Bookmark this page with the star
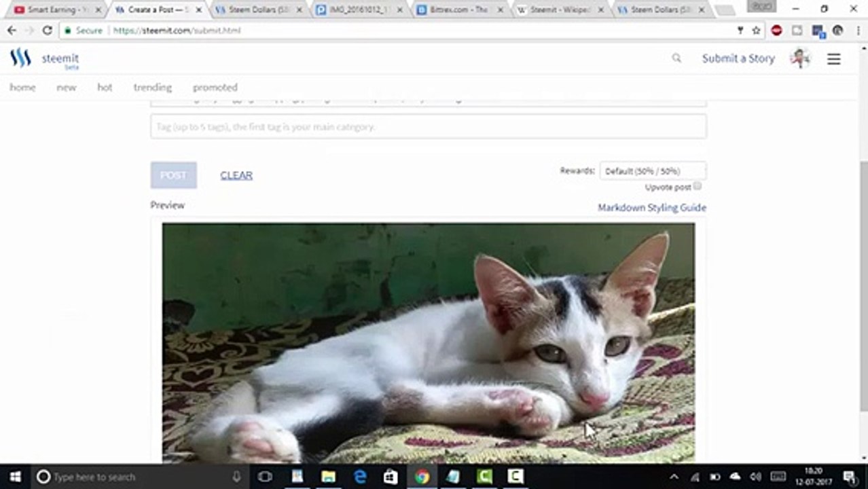The height and width of the screenshot is (489, 868). [756, 31]
